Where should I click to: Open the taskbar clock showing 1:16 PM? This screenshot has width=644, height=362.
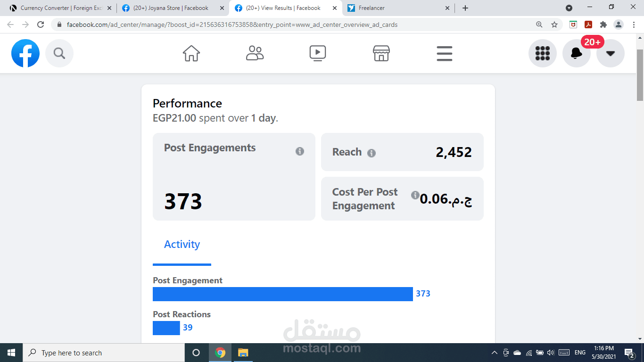coord(604,353)
